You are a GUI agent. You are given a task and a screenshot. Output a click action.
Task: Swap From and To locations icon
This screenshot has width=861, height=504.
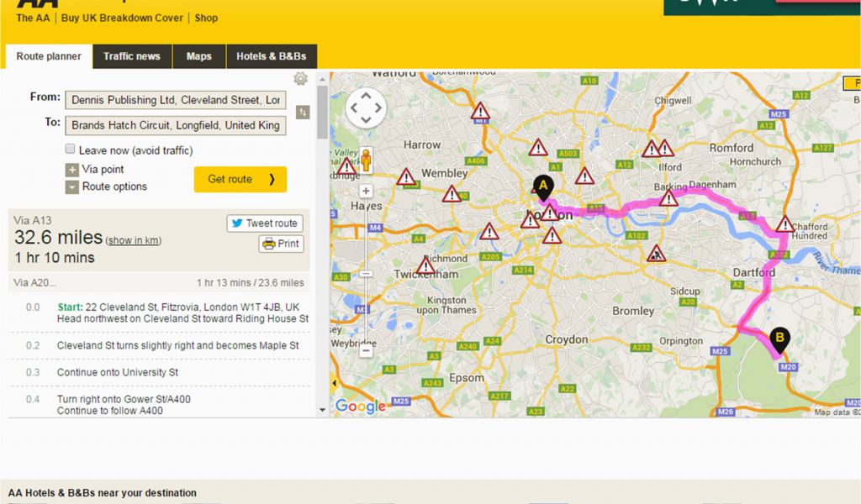[303, 113]
